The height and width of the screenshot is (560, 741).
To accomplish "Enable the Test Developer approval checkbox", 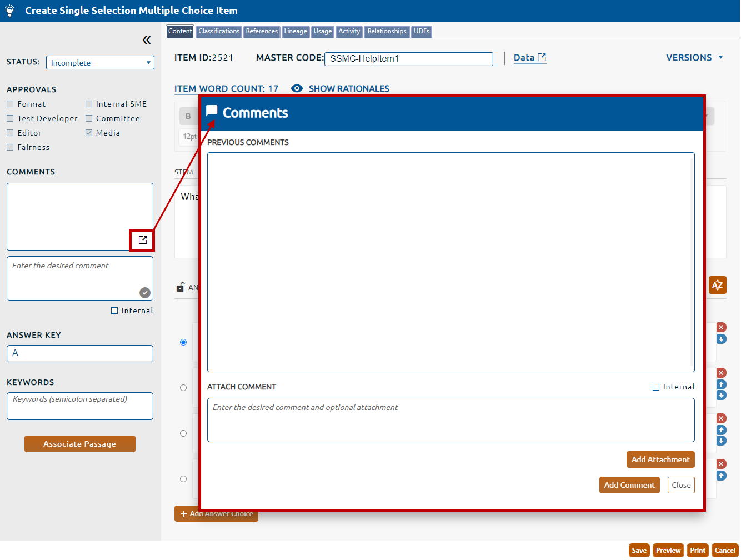I will click(10, 118).
